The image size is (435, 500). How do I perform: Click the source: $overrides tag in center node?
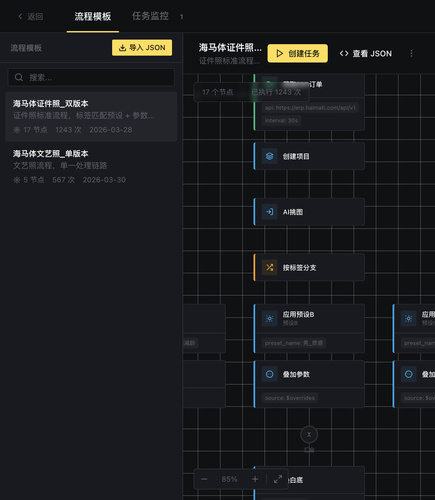[x=290, y=398]
